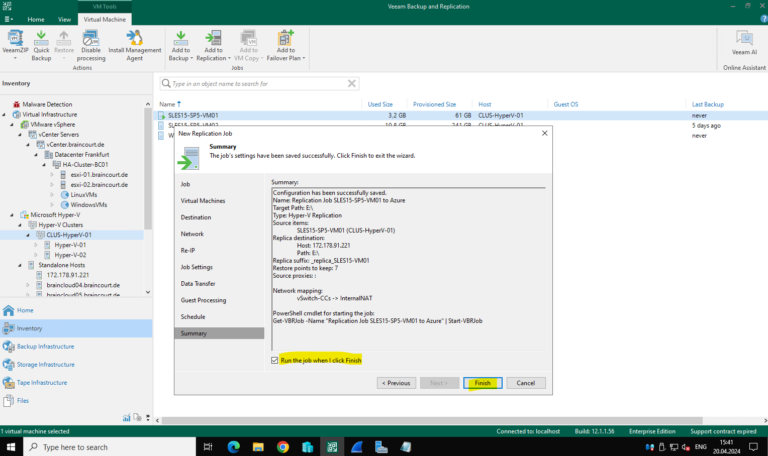Close the New Replication Job dialog

click(x=544, y=133)
